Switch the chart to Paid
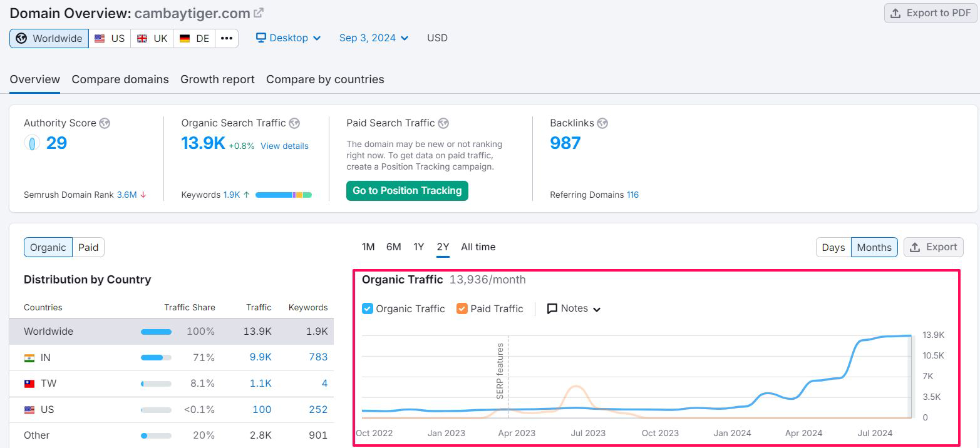This screenshot has width=980, height=448. pos(88,248)
